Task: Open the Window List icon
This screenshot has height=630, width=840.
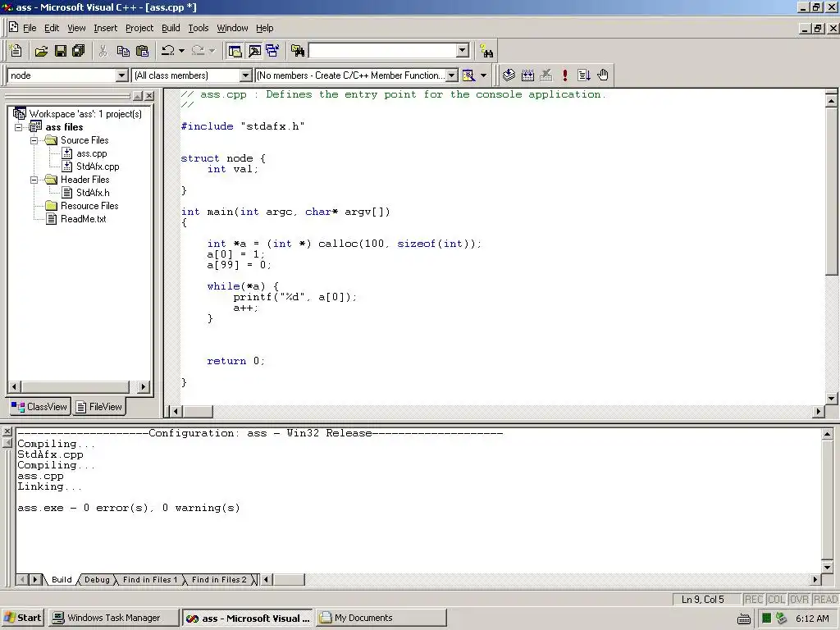Action: click(272, 51)
